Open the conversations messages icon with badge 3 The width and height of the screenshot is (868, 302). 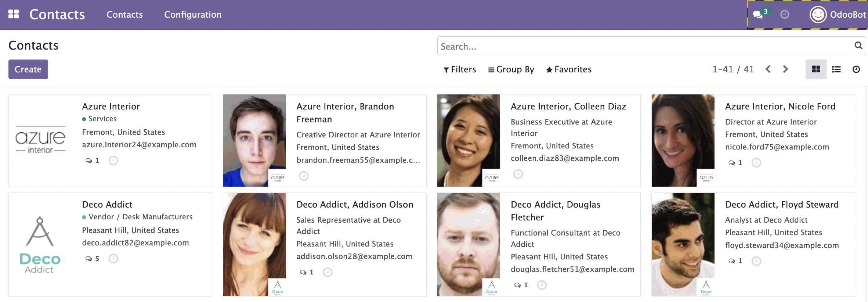[x=758, y=14]
